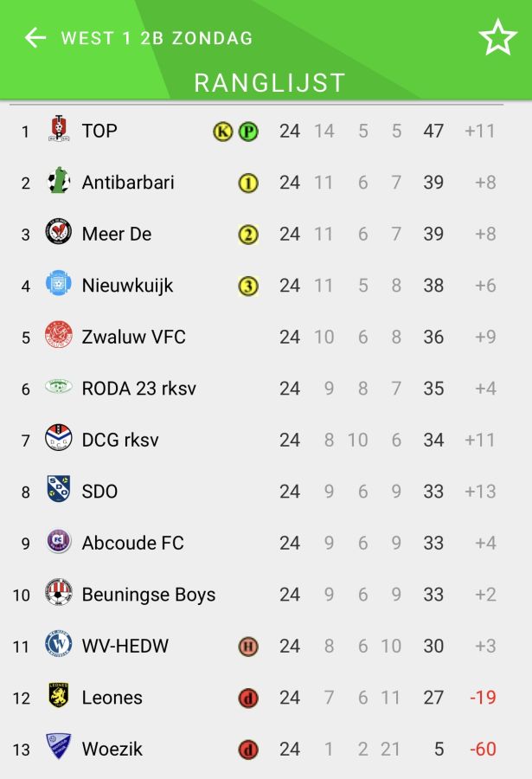Tap the yellow K badge for TOP
Image resolution: width=532 pixels, height=779 pixels.
(x=223, y=132)
